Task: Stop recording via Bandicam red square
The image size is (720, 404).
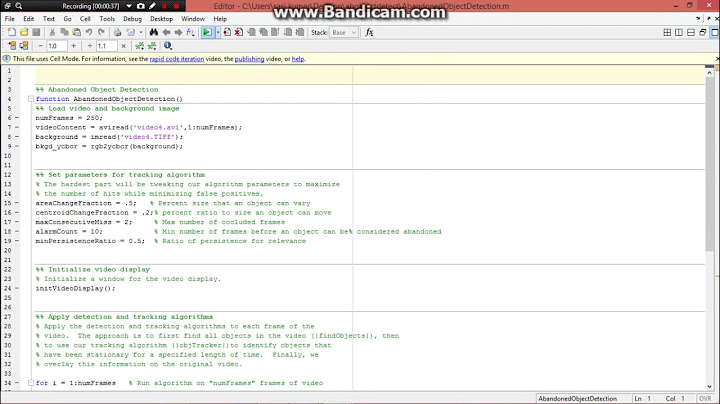Action: tap(176, 6)
